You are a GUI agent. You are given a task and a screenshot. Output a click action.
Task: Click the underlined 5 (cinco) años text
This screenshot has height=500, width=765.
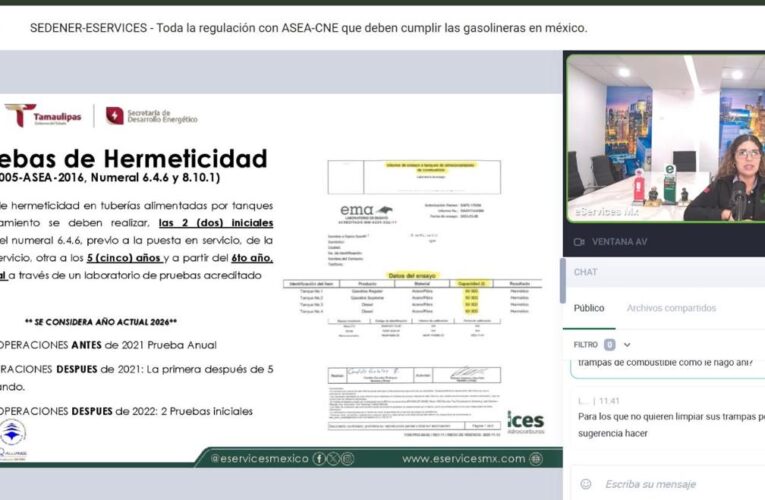124,258
